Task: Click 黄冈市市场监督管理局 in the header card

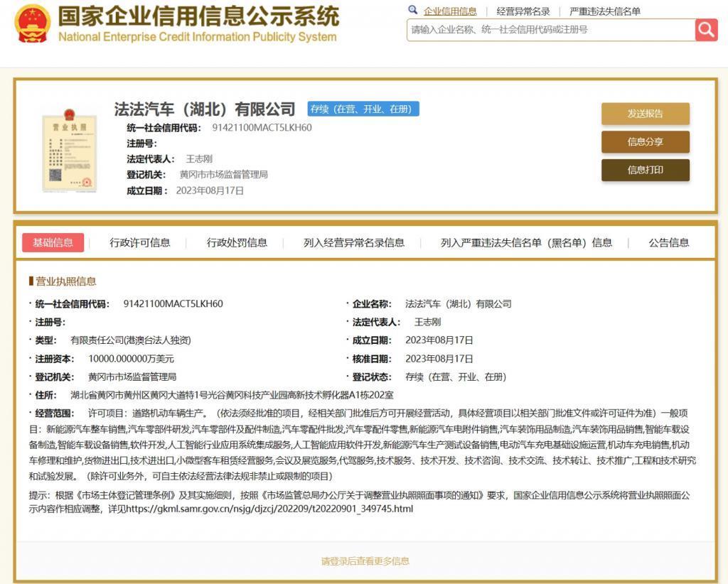Action: 223,175
